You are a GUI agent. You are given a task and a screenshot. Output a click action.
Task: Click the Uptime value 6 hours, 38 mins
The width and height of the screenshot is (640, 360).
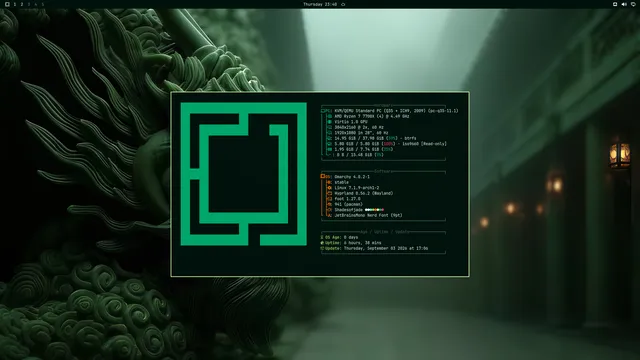363,243
